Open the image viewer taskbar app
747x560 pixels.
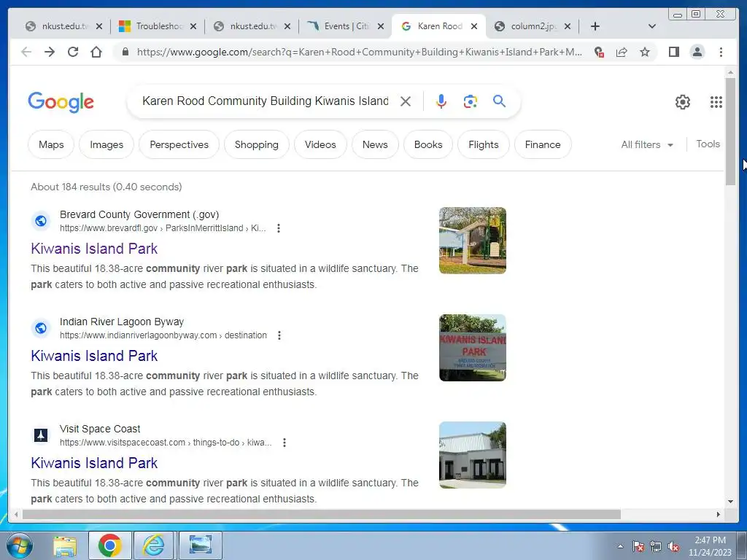[x=201, y=545]
